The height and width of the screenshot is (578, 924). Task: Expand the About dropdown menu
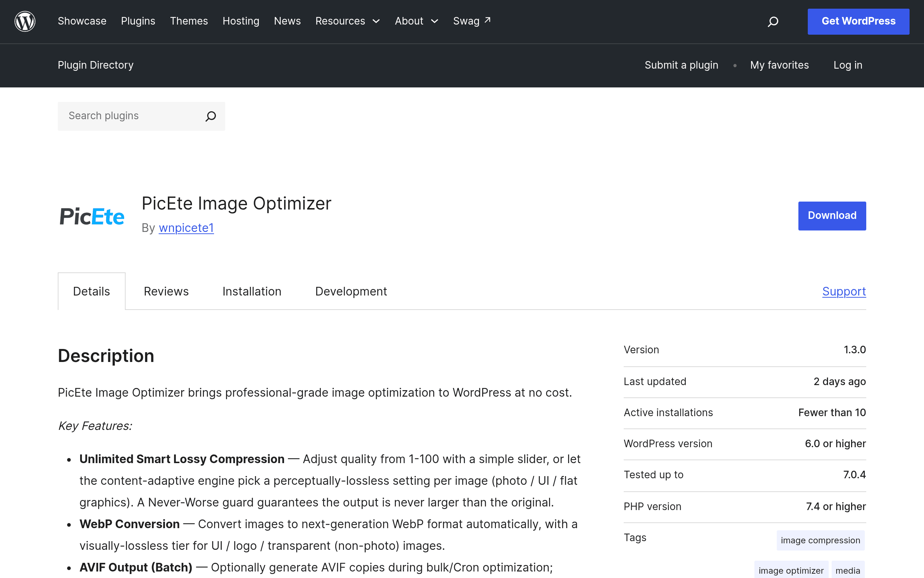click(x=417, y=21)
